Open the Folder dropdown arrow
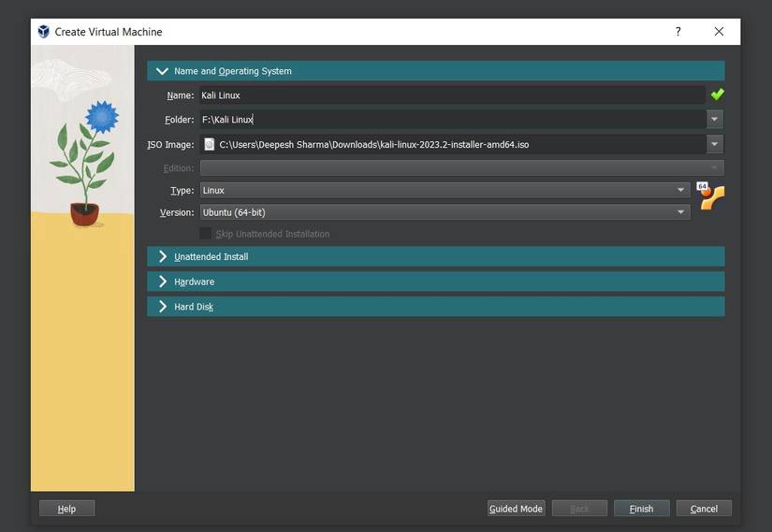 (x=715, y=120)
